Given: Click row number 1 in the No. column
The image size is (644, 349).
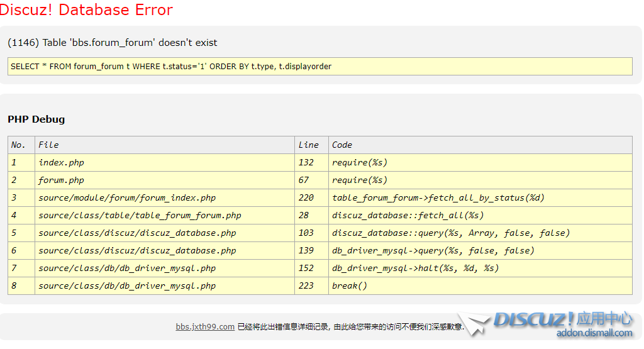Looking at the screenshot, I should [x=14, y=163].
